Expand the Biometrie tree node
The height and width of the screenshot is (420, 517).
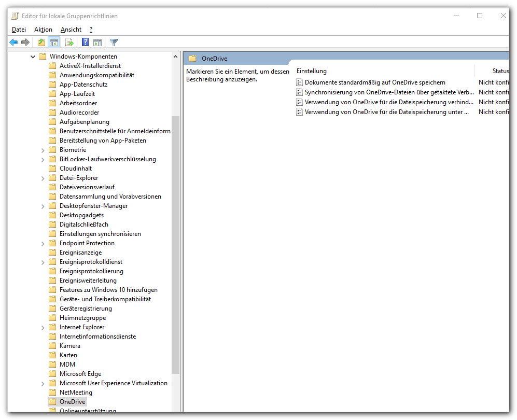pos(43,150)
